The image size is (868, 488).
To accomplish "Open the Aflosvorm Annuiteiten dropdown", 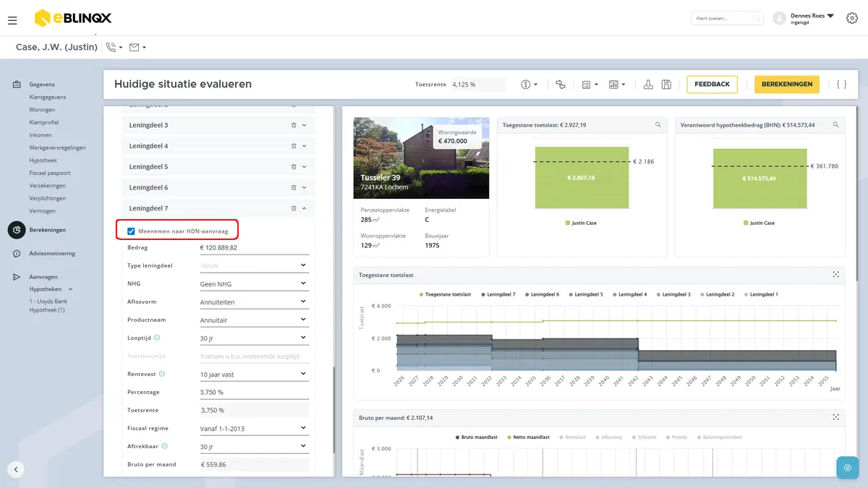I will [254, 302].
